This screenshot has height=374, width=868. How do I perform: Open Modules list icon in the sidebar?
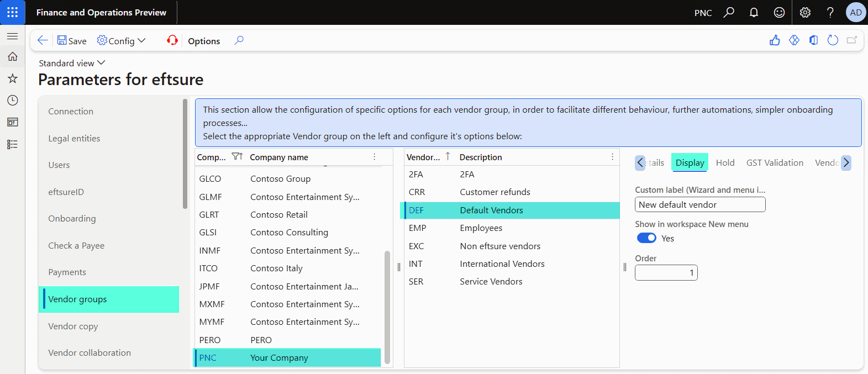coord(12,144)
